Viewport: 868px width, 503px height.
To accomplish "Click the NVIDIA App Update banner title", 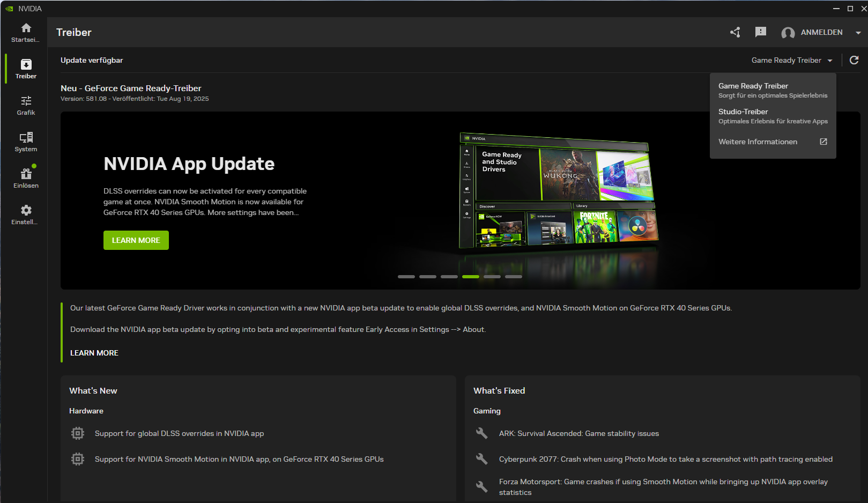I will [x=189, y=164].
